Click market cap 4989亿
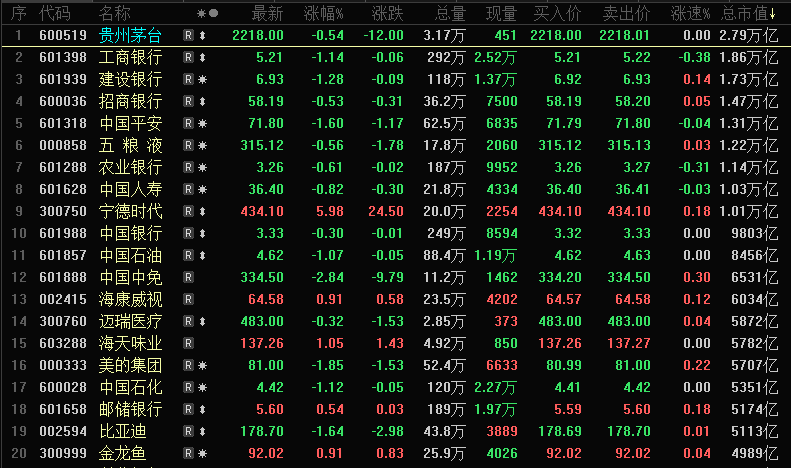This screenshot has width=791, height=468. point(755,453)
